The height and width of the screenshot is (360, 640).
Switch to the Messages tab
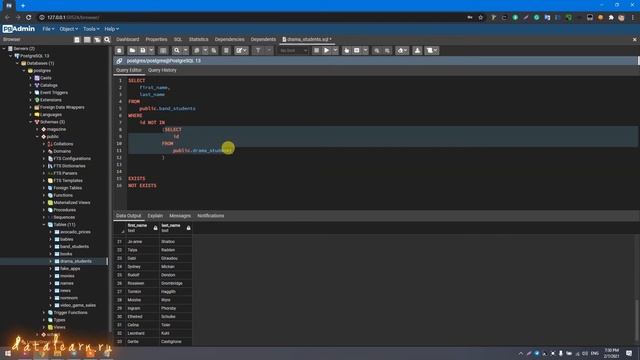tap(180, 216)
